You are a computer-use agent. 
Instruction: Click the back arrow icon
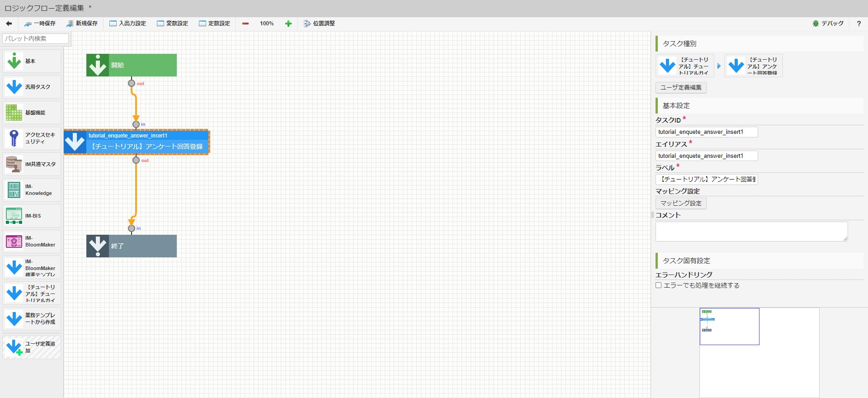click(9, 24)
